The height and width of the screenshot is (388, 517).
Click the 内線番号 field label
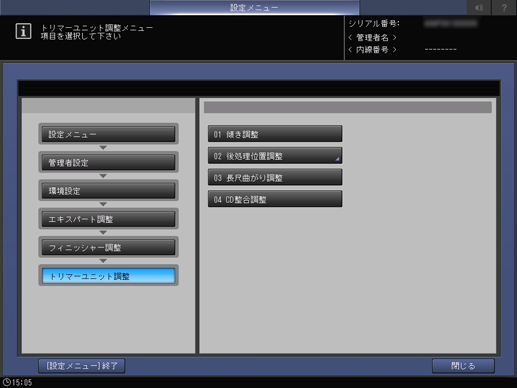[x=372, y=50]
